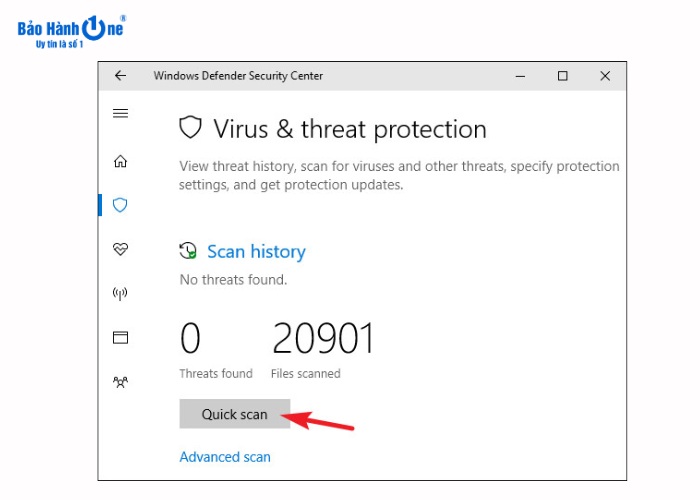The image size is (700, 500).
Task: Open the hamburger navigation menu
Action: click(120, 113)
